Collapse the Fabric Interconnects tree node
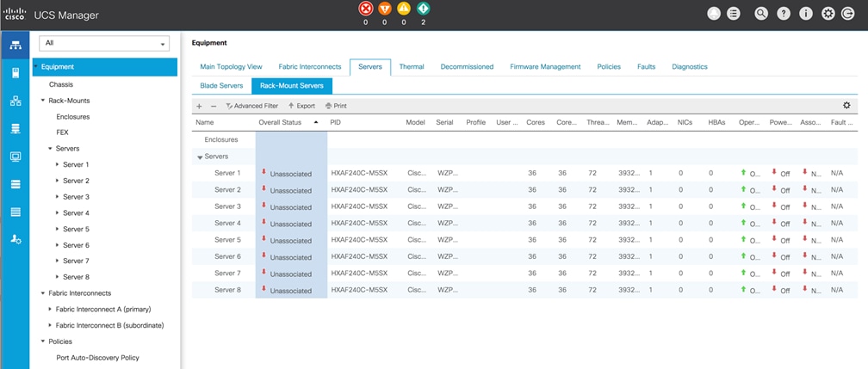This screenshot has width=868, height=369. click(43, 293)
